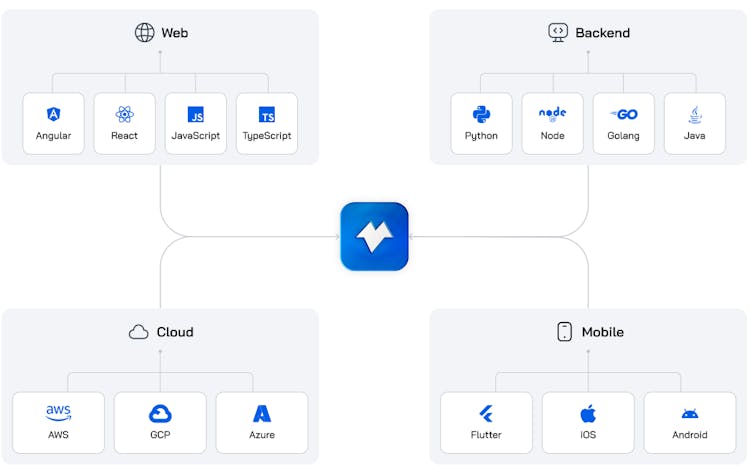750x465 pixels.
Task: Click the Python logo icon
Action: (x=481, y=114)
